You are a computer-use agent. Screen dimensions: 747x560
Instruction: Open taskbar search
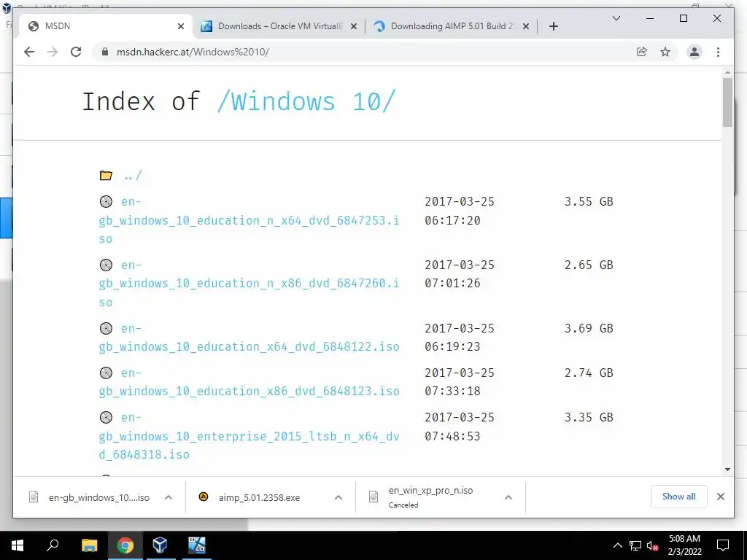[53, 545]
